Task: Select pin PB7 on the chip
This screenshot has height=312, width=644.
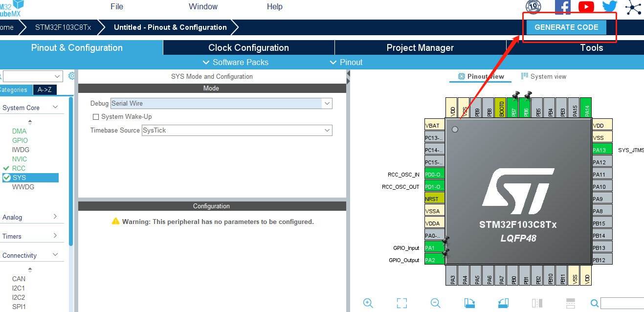Action: (x=513, y=108)
